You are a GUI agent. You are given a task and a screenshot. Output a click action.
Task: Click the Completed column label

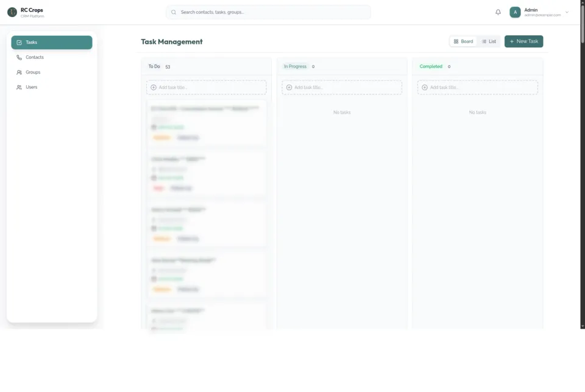coord(431,66)
